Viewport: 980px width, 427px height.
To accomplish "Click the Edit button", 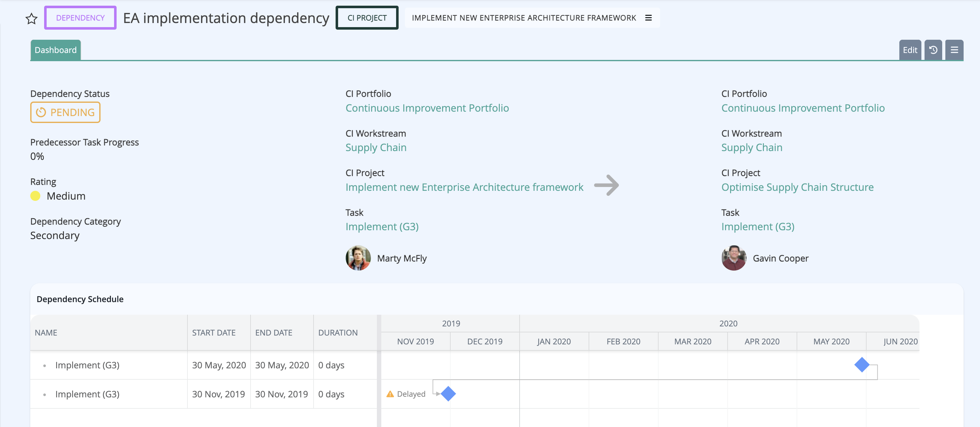I will point(910,50).
